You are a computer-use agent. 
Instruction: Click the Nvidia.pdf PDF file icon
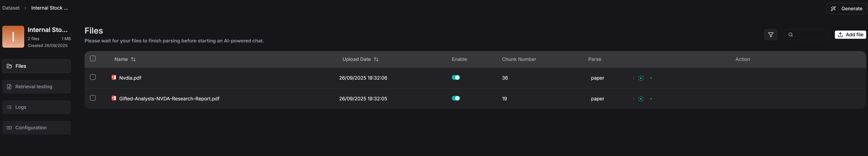point(114,78)
